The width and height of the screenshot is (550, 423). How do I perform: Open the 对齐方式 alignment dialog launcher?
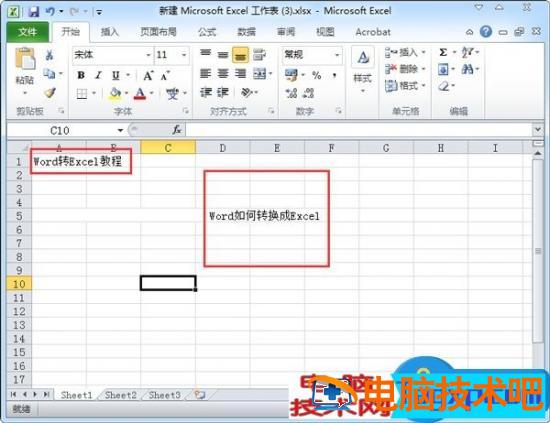(x=271, y=111)
